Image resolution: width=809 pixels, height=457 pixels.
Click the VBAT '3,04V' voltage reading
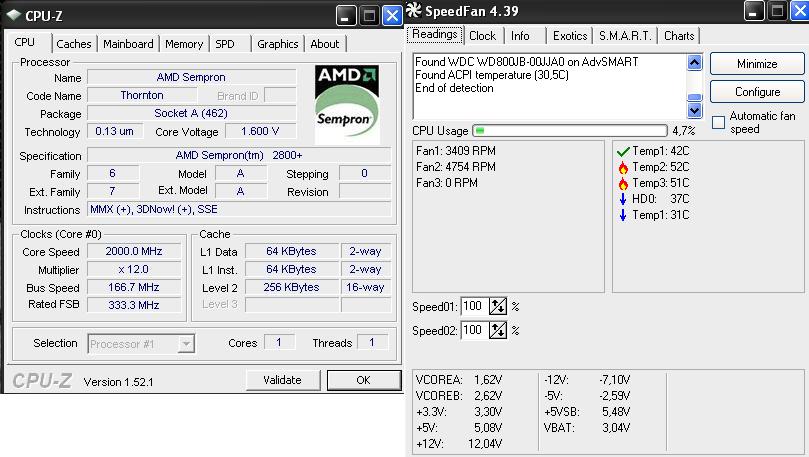pos(616,428)
